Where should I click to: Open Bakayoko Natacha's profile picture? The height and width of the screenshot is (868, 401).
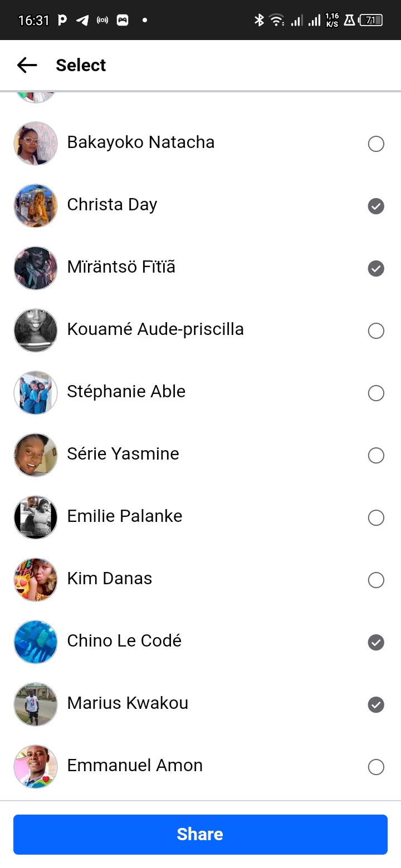click(x=36, y=144)
